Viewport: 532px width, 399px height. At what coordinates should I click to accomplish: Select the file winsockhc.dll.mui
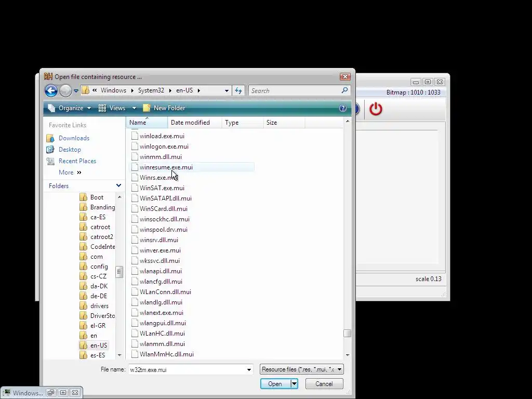165,219
